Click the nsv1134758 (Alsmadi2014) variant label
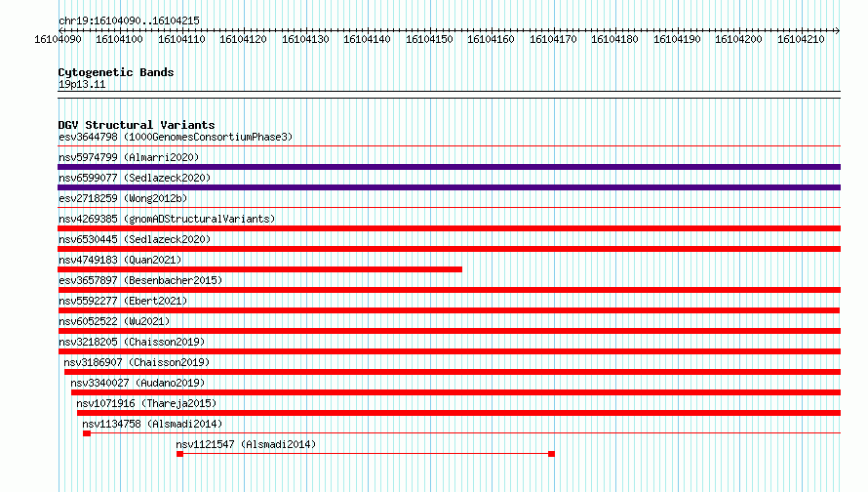Screen dimensions: 868x492 click(x=152, y=424)
